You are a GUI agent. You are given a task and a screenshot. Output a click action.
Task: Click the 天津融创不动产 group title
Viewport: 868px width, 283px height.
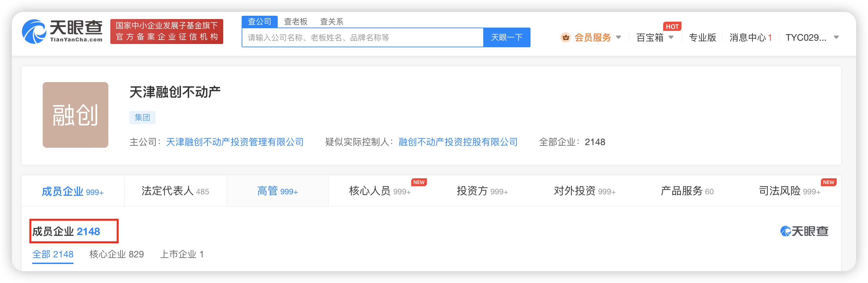click(x=175, y=92)
